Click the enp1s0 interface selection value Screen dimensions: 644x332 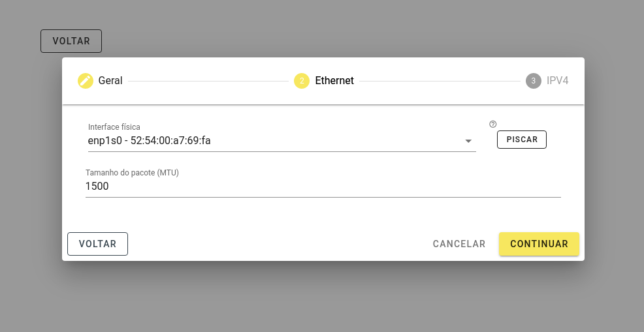click(149, 141)
